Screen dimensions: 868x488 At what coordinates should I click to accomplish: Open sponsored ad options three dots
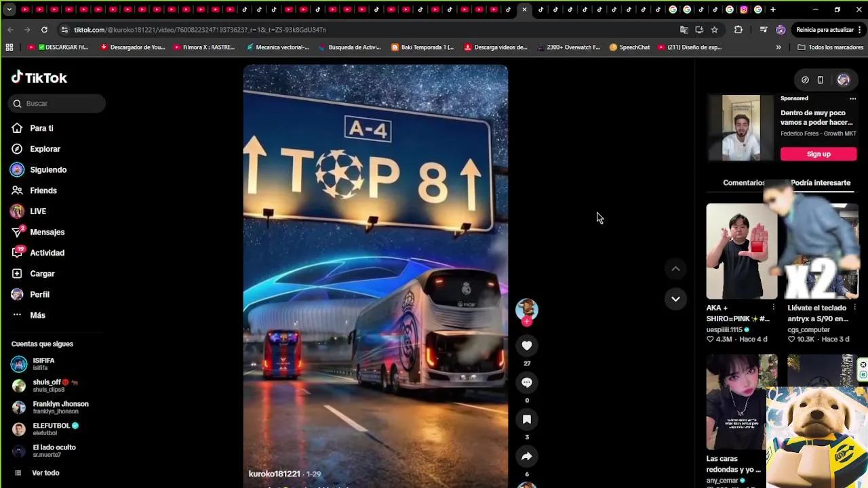(852, 98)
